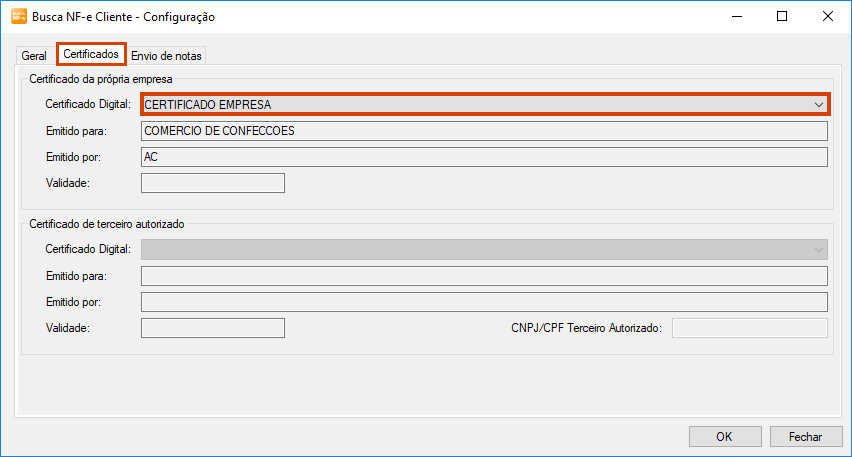852x457 pixels.
Task: Switch to the Geral tab
Action: 34,56
